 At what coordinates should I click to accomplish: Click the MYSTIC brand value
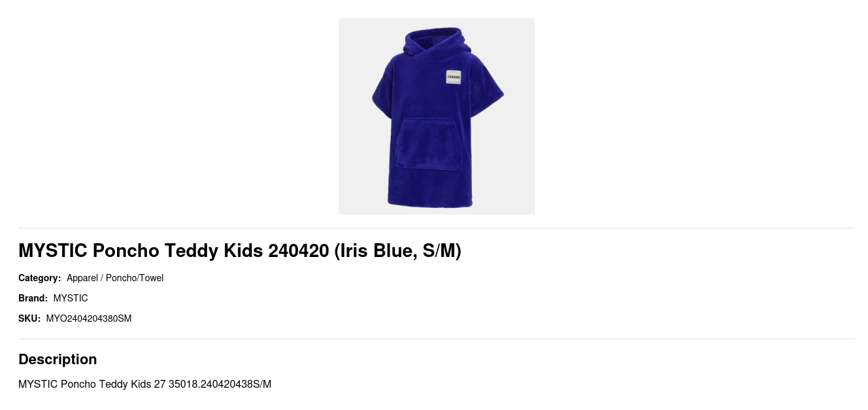71,298
